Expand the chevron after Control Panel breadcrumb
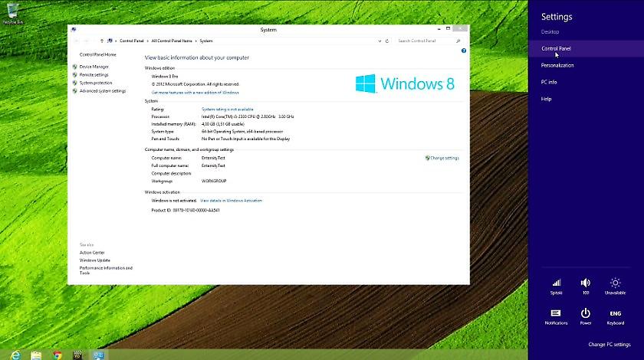 (x=148, y=41)
